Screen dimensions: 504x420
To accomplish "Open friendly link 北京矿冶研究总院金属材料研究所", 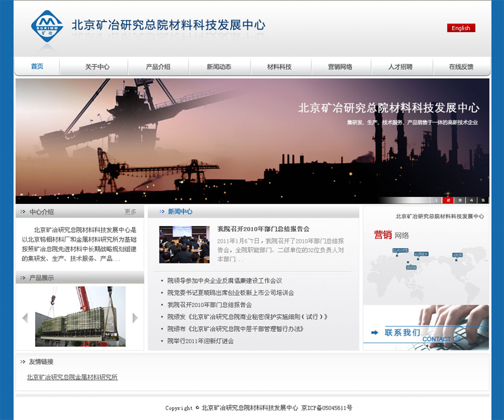I will 72,377.
